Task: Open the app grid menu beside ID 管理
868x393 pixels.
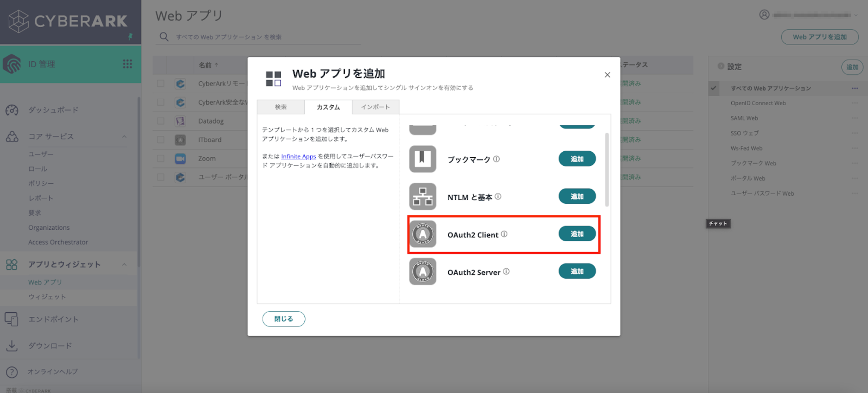Action: tap(127, 64)
